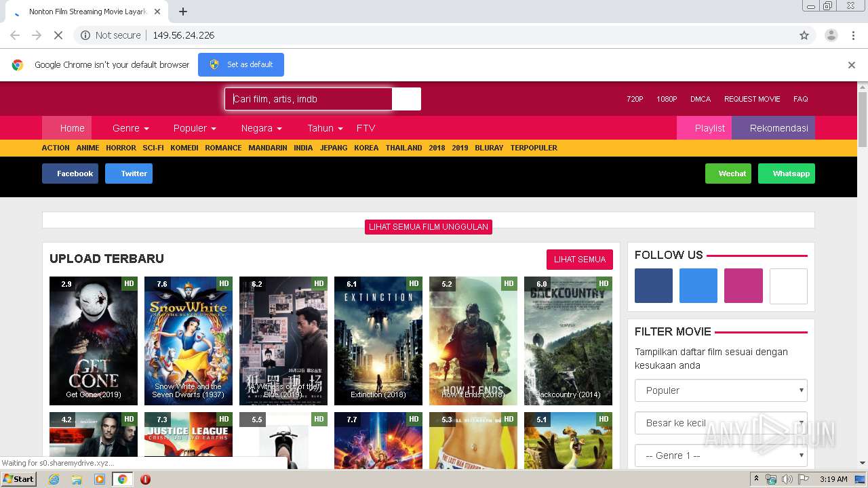Click the white Follow Us icon
Screen dimensions: 868x488
(789, 286)
